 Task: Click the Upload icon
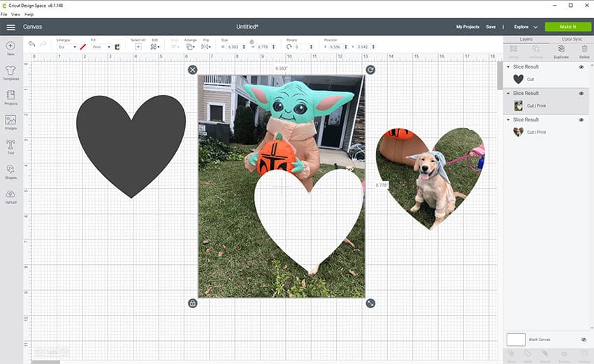[x=10, y=194]
